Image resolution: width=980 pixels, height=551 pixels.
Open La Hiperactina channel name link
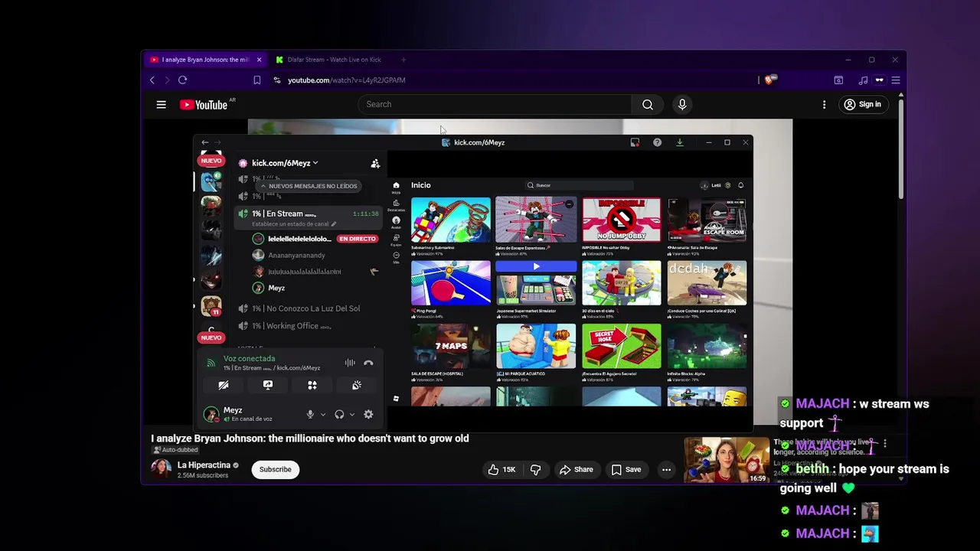[204, 465]
